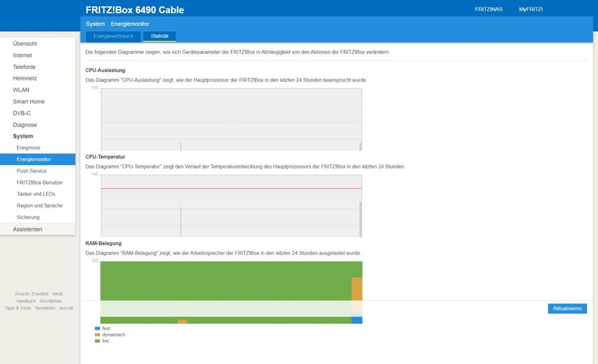
Task: Open the avm.de footer link
Action: [66, 308]
